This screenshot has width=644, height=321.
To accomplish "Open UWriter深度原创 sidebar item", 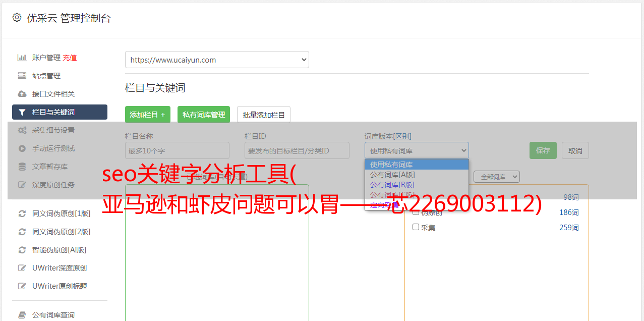I will 60,268.
